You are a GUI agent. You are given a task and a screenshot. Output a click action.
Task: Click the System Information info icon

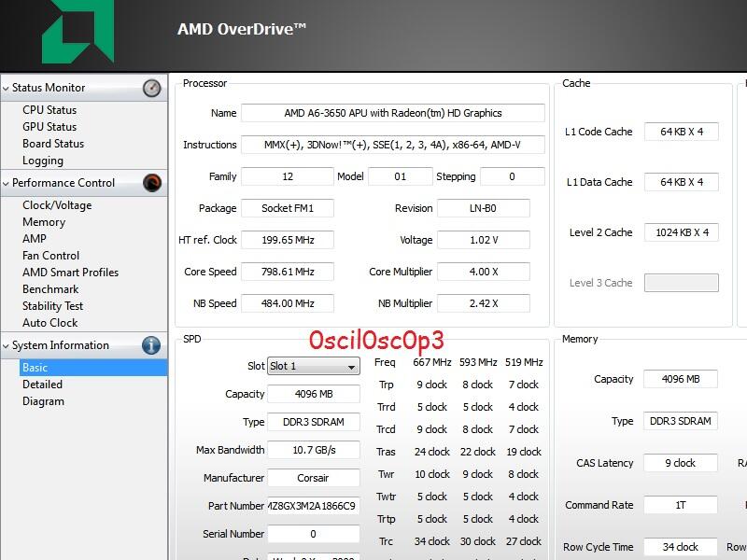(x=151, y=345)
